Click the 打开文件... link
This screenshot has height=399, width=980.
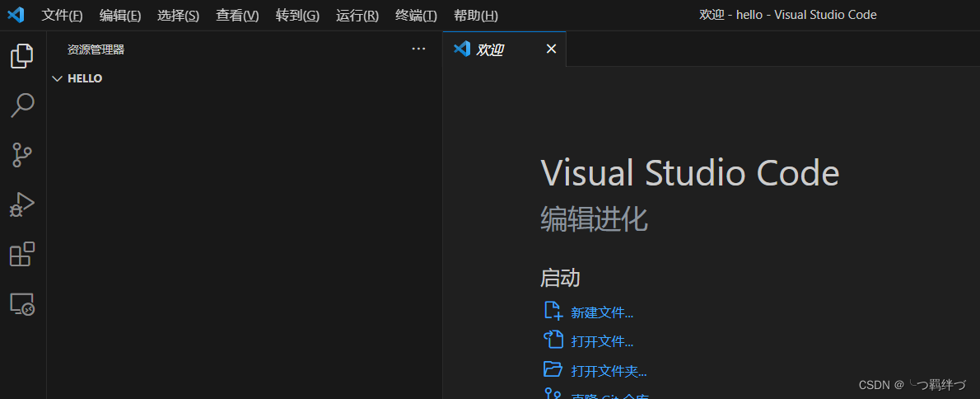(x=602, y=341)
